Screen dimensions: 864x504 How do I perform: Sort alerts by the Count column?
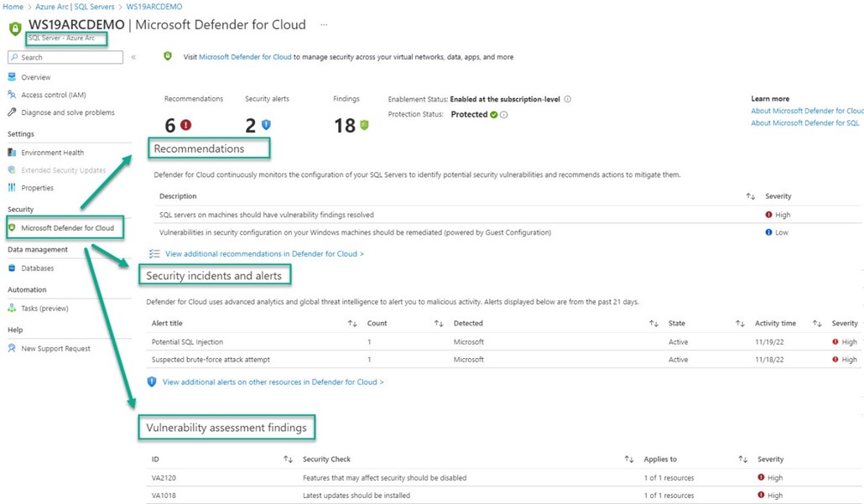click(377, 323)
